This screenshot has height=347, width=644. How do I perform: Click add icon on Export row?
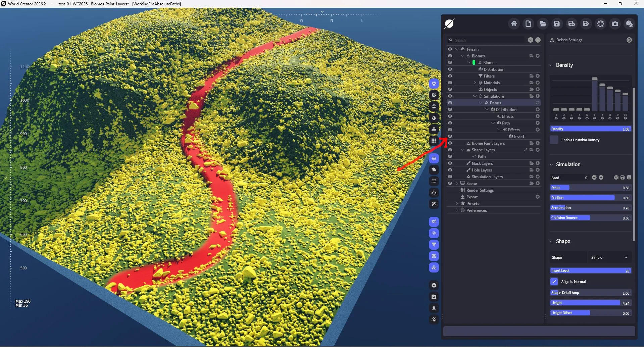click(538, 197)
